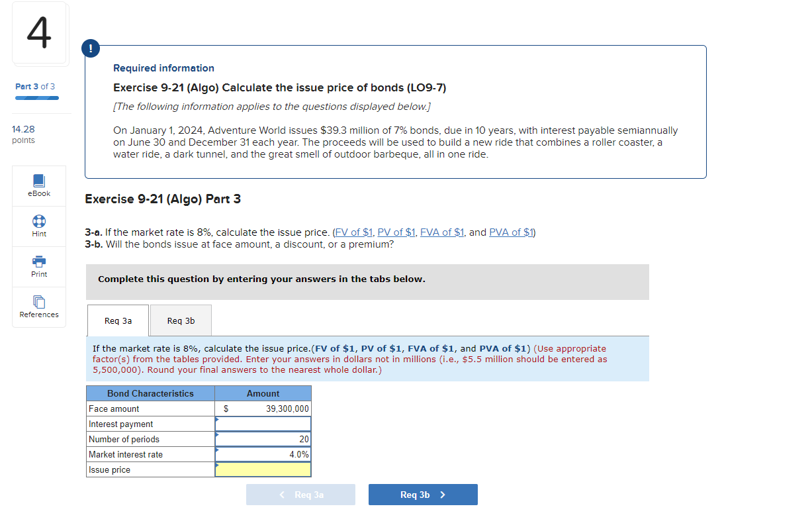Select the Issue price entry field

pos(263,469)
